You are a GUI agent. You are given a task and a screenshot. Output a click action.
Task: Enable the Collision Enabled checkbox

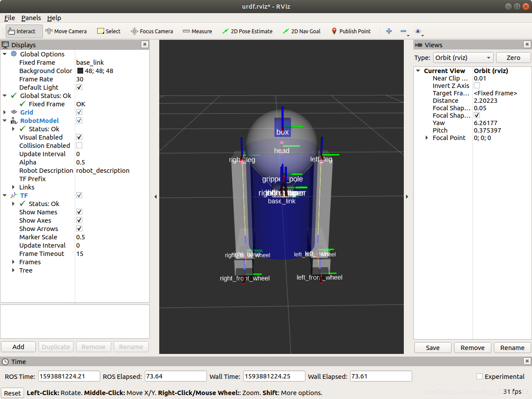(x=79, y=146)
